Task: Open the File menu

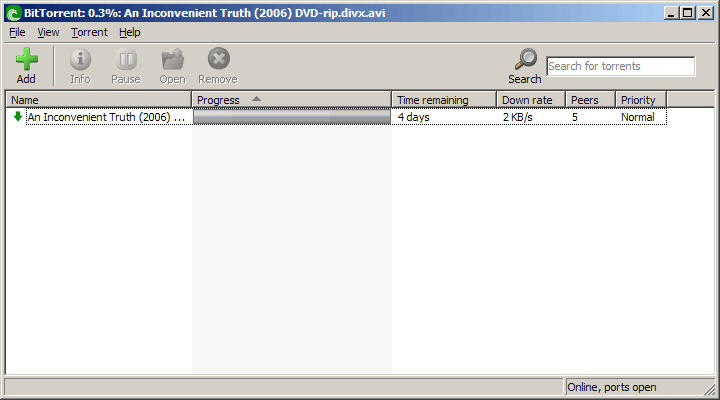Action: click(x=17, y=32)
